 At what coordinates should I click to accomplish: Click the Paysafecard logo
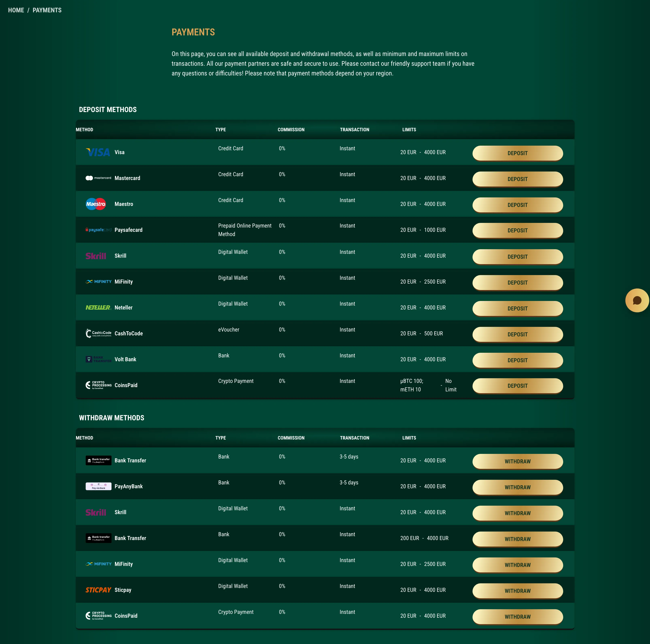[98, 230]
